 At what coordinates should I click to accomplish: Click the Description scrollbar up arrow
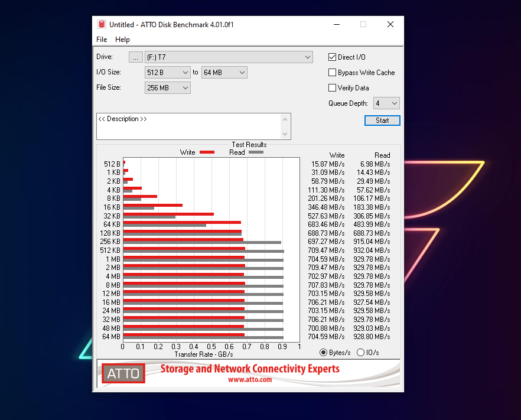tap(285, 119)
